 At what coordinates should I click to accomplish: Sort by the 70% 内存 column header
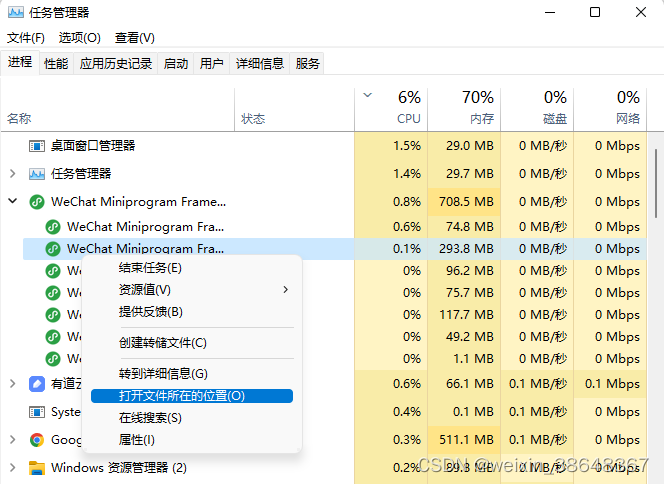(x=464, y=110)
